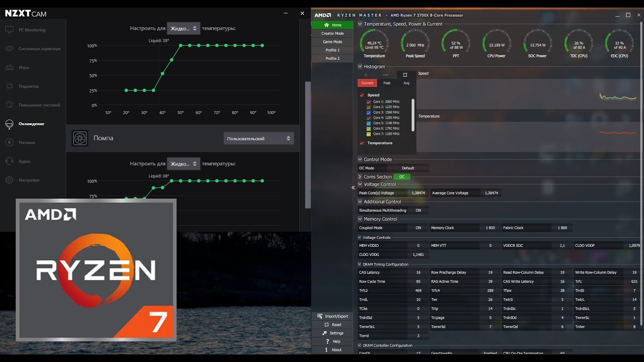
Task: Open Помпа Жидко... temperature source dropdown
Action: pos(184,163)
